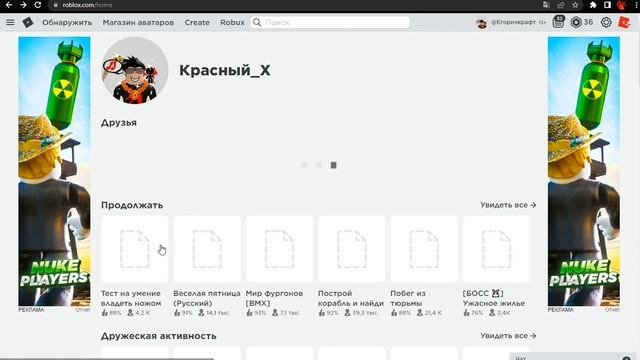Open the Create menu item
640x360 pixels.
[197, 22]
